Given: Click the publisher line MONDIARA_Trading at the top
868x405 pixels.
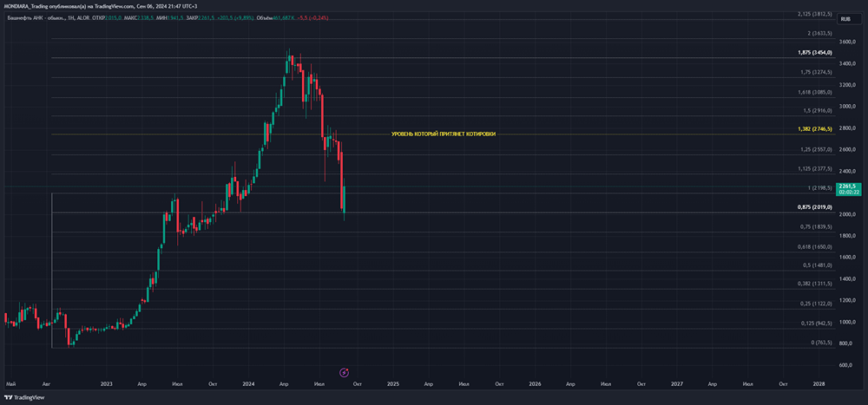Looking at the screenshot, I should pos(99,6).
